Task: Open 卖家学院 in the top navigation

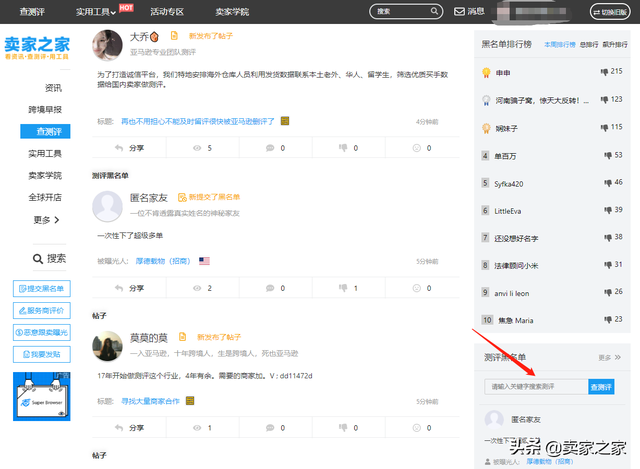Action: (232, 12)
